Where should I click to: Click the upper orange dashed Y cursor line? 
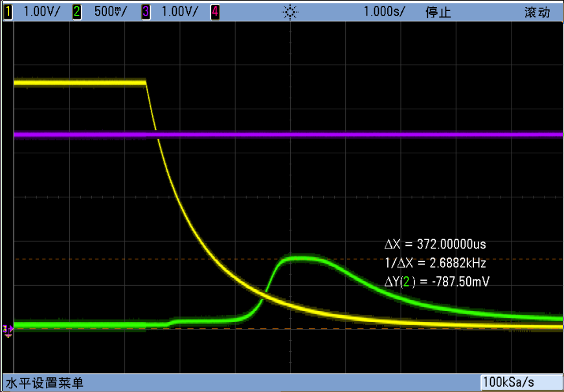pyautogui.click(x=289, y=259)
